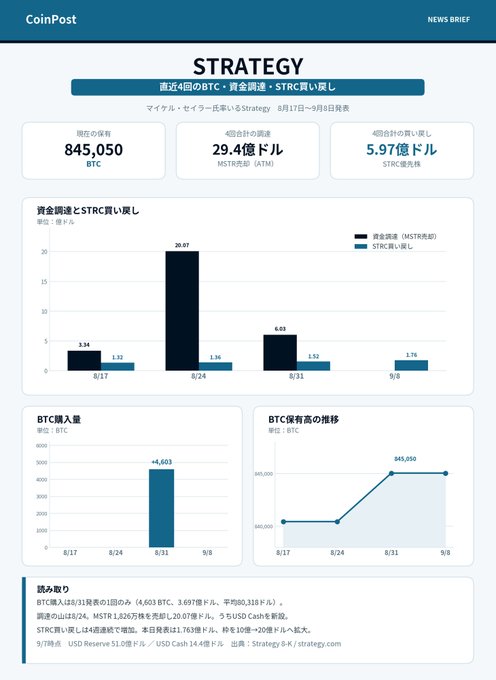Click the MSTR売却（ATM）caption
The width and height of the screenshot is (496, 680).
pyautogui.click(x=248, y=164)
